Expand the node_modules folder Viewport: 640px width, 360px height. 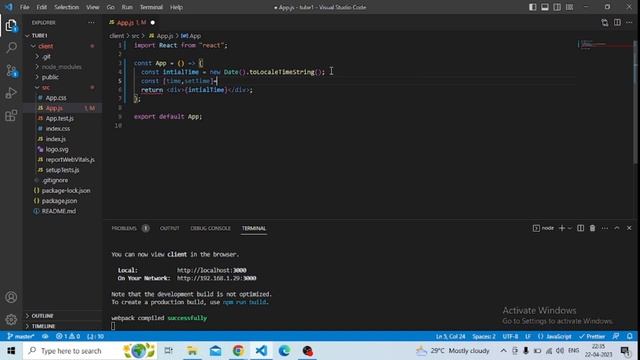pyautogui.click(x=62, y=67)
